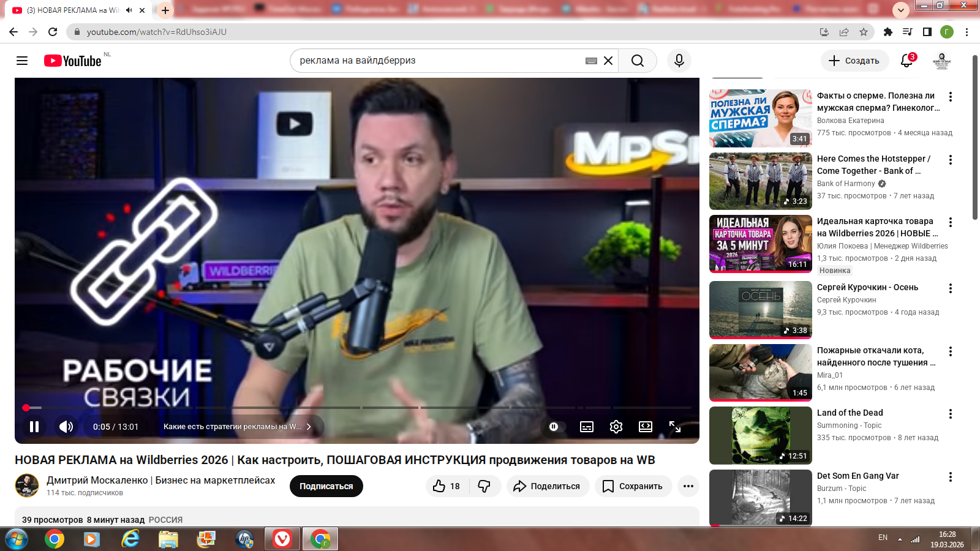Subscribe with the Подписаться button

[x=326, y=486]
